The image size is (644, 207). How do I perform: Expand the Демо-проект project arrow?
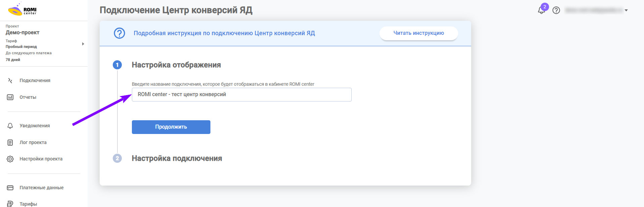pos(83,44)
